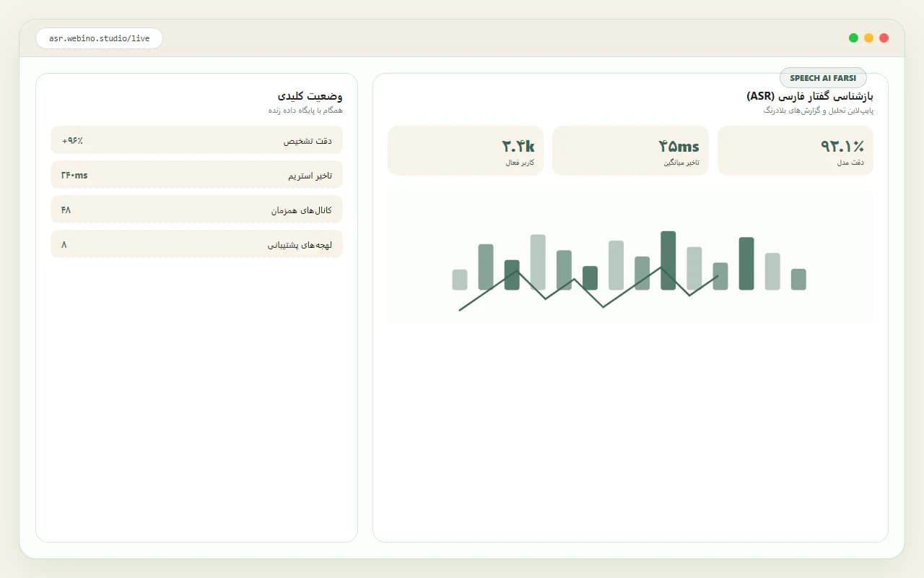924x578 pixels.
Task: Open the ۲.۴k کاربر فعال stat card
Action: click(x=466, y=150)
